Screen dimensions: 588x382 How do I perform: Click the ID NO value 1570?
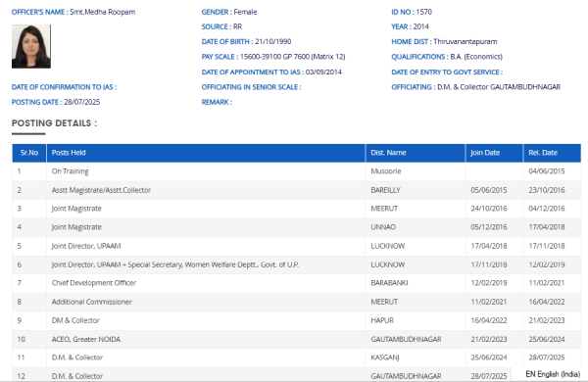424,12
